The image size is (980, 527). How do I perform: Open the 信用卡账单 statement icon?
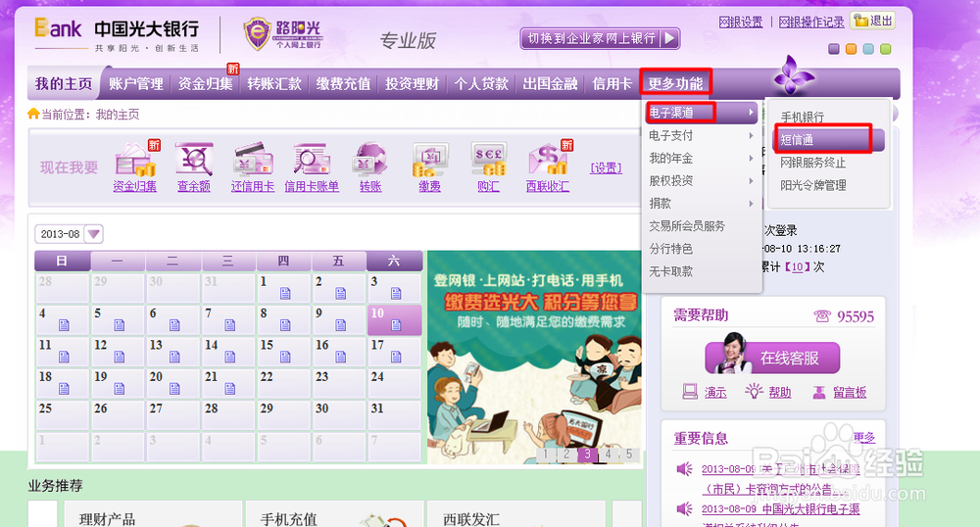point(312,160)
